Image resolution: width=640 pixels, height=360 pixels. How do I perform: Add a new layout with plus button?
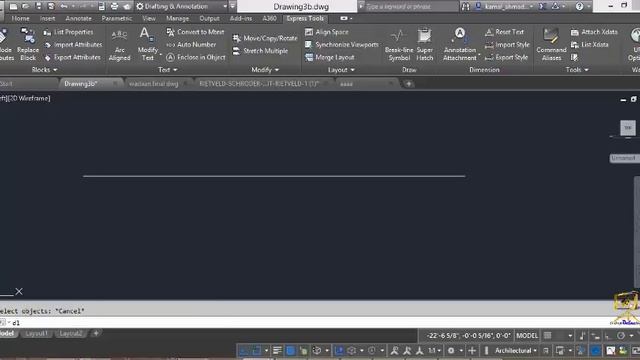pyautogui.click(x=96, y=333)
